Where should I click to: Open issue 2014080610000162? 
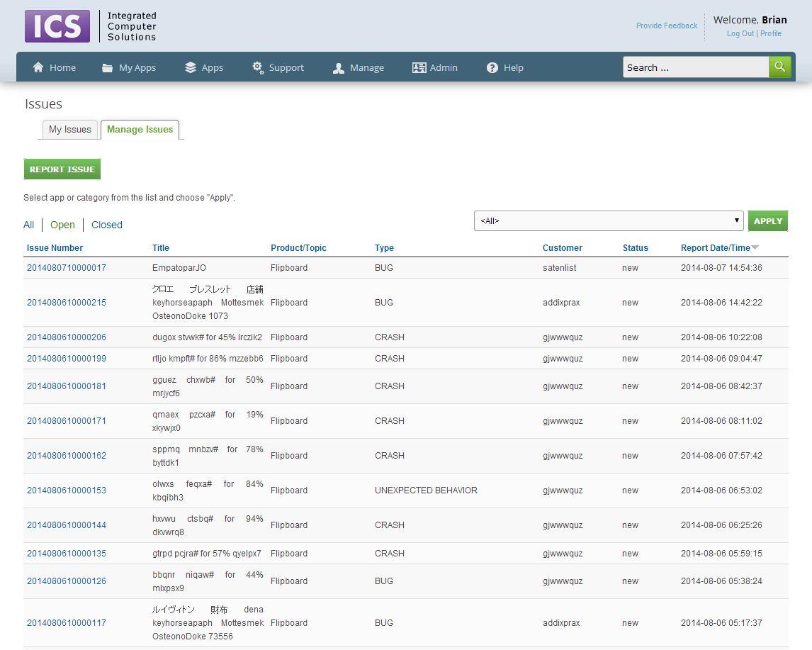(67, 456)
